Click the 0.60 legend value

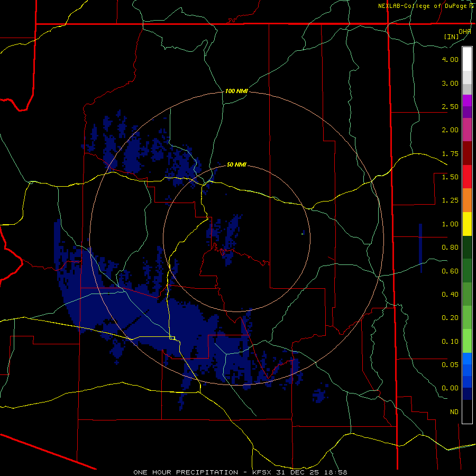point(450,271)
